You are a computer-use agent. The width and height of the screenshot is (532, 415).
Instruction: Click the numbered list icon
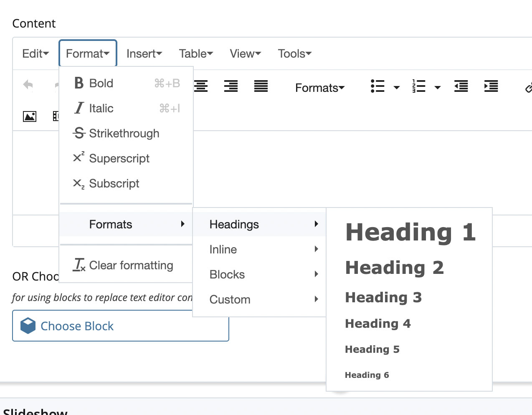point(418,87)
